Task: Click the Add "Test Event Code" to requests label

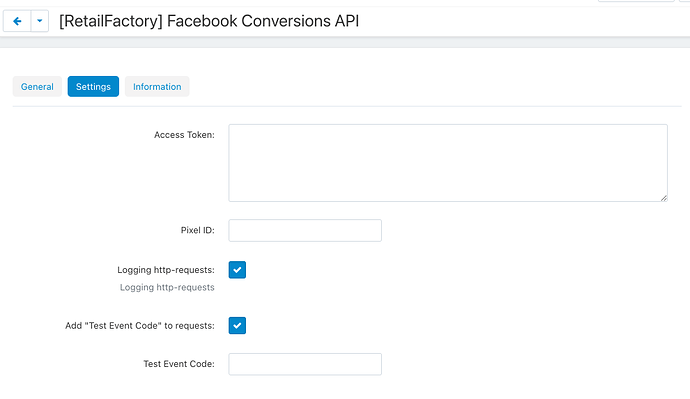Action: pos(140,326)
